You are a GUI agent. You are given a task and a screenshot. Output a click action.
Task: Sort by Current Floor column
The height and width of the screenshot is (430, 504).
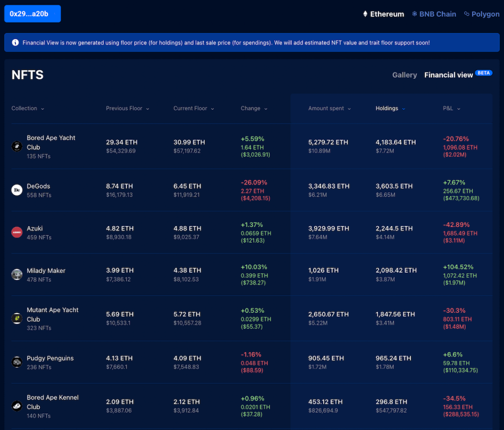tap(194, 108)
